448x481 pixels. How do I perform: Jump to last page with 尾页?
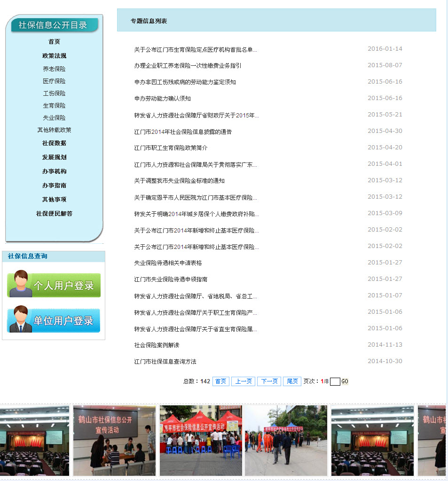pos(292,381)
